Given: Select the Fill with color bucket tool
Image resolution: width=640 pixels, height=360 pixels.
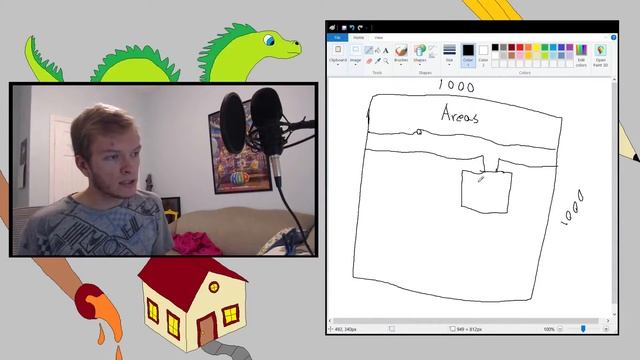Looking at the screenshot, I should pyautogui.click(x=378, y=50).
